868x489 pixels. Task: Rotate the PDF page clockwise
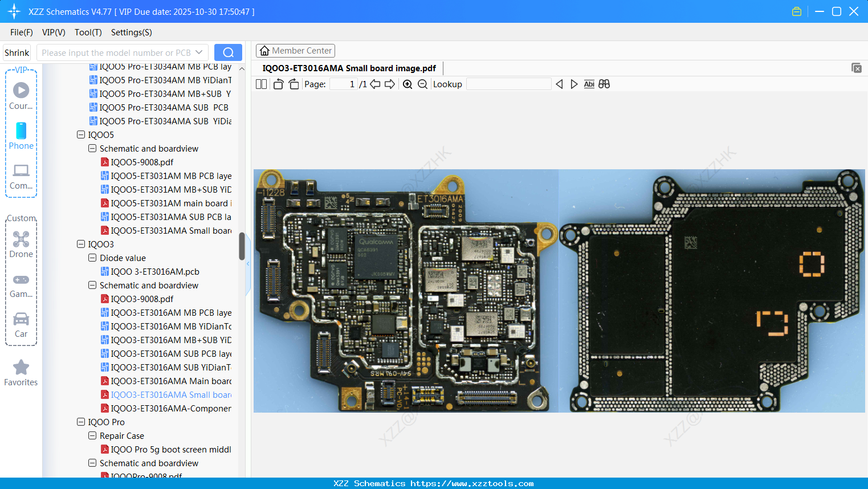tap(294, 84)
